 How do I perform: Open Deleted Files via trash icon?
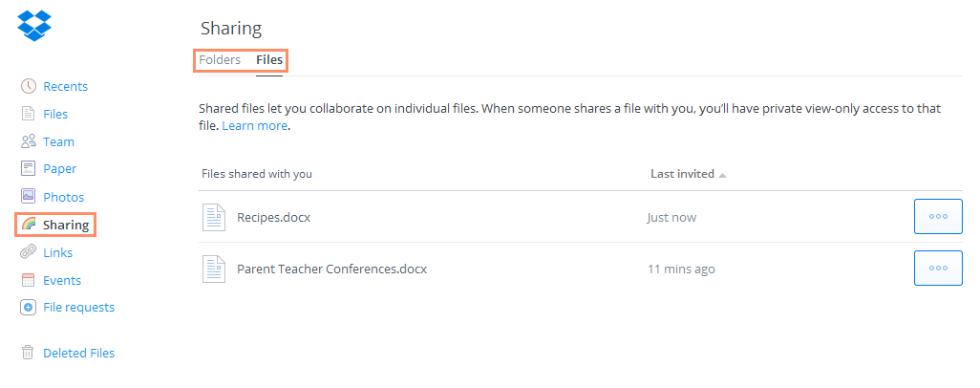click(29, 353)
